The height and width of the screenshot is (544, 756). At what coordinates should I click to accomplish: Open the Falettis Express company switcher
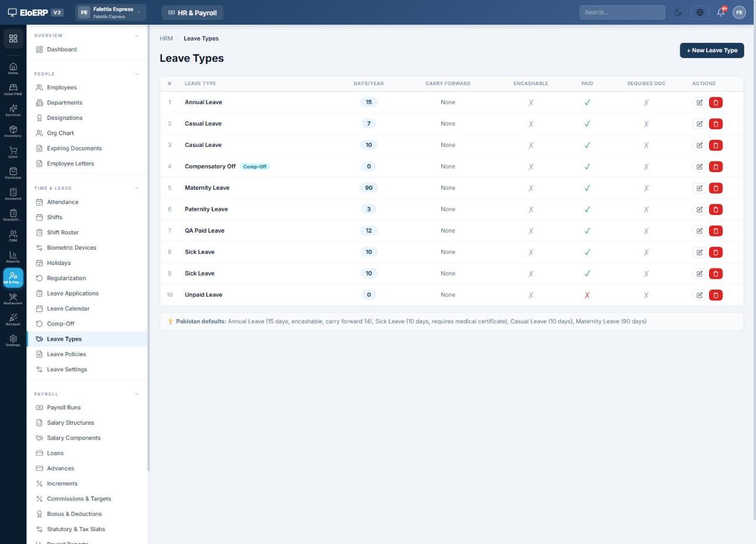tap(110, 12)
